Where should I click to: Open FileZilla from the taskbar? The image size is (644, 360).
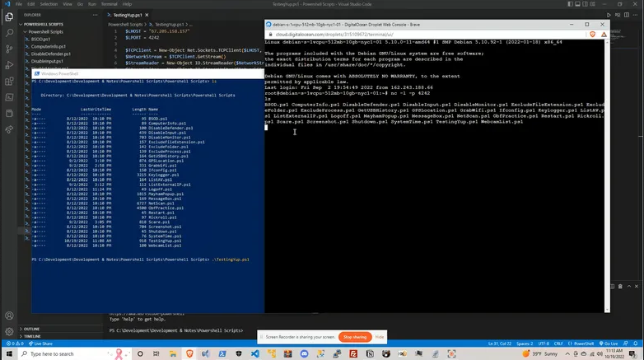pos(353,354)
